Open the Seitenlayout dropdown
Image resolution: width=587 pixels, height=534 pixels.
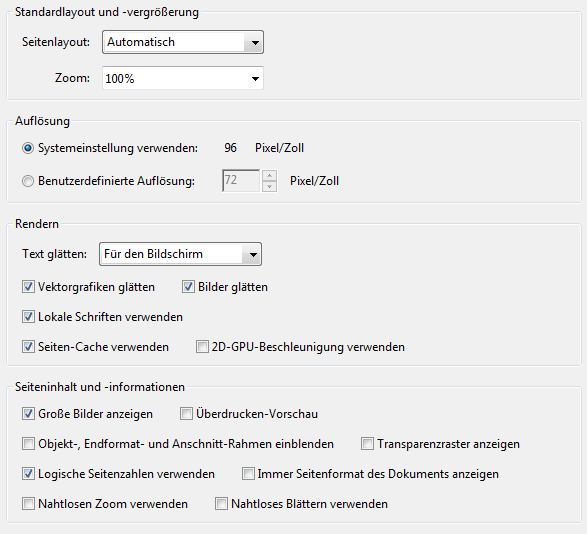pos(183,42)
